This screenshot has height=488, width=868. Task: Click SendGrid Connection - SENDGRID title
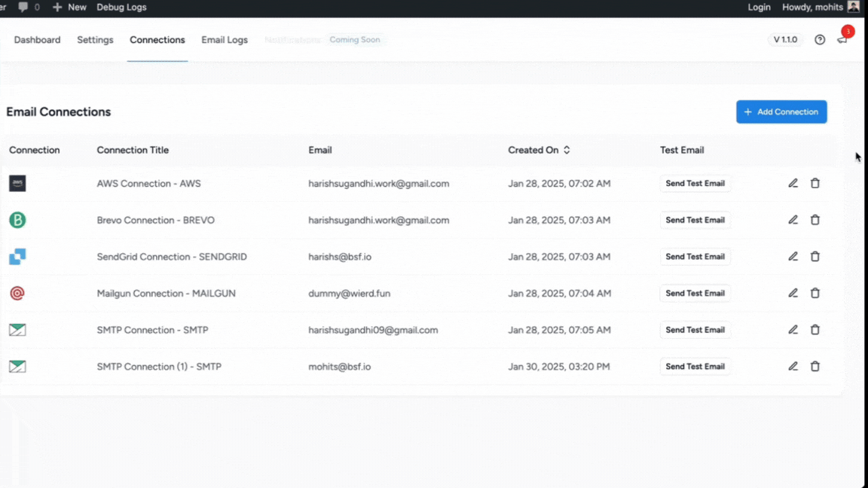pyautogui.click(x=172, y=256)
